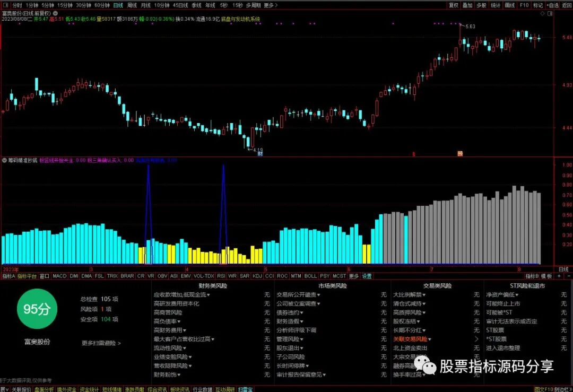Select the MCST indicator
Image resolution: width=573 pixels, height=392 pixels.
point(339,276)
